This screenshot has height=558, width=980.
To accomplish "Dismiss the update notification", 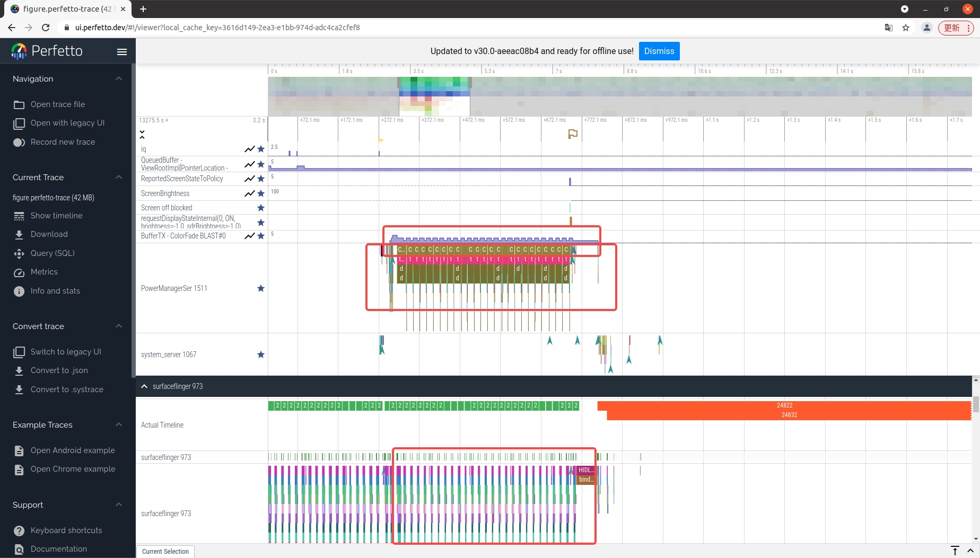I will (659, 51).
